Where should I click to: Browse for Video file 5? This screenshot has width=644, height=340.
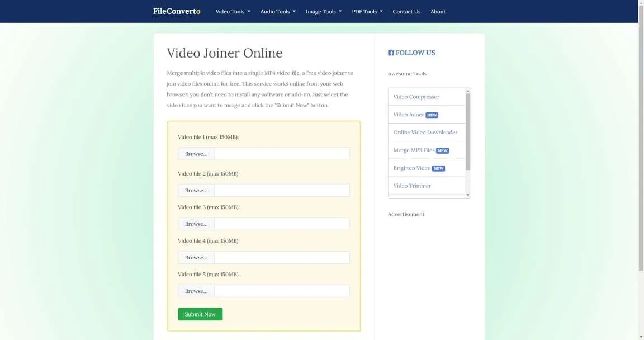click(x=196, y=291)
